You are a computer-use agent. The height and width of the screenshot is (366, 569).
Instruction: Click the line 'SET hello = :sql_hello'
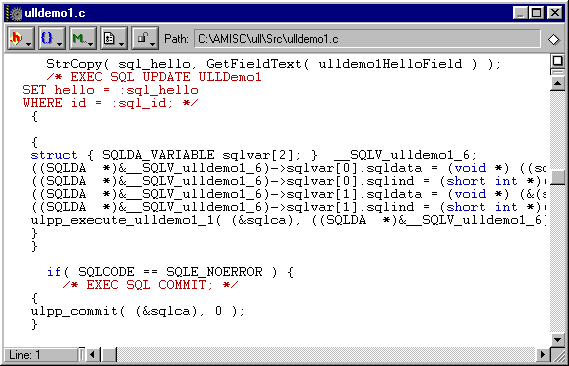click(110, 90)
